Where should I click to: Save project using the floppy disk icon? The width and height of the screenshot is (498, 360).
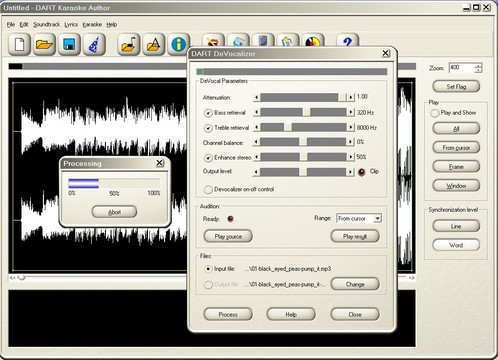[x=69, y=44]
